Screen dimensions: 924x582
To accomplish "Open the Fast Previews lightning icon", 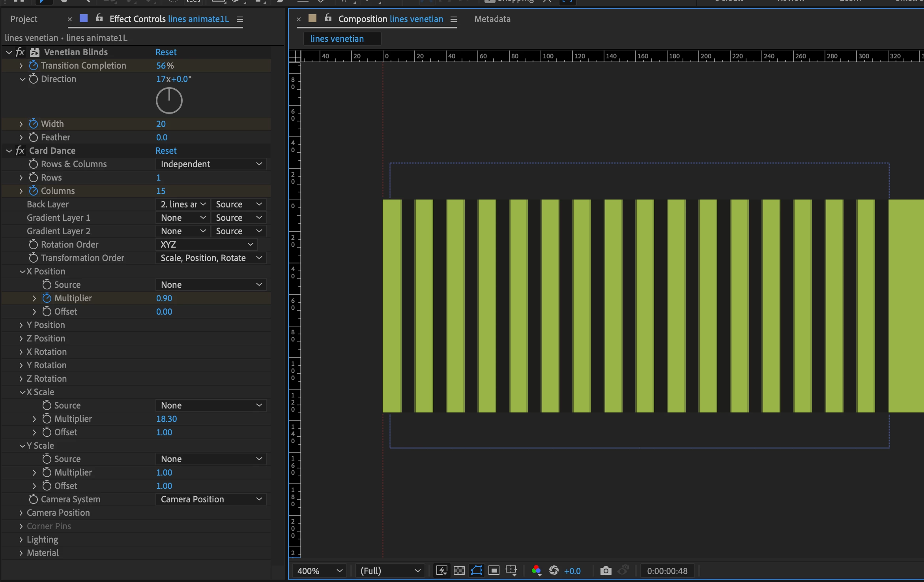I will click(x=441, y=571).
